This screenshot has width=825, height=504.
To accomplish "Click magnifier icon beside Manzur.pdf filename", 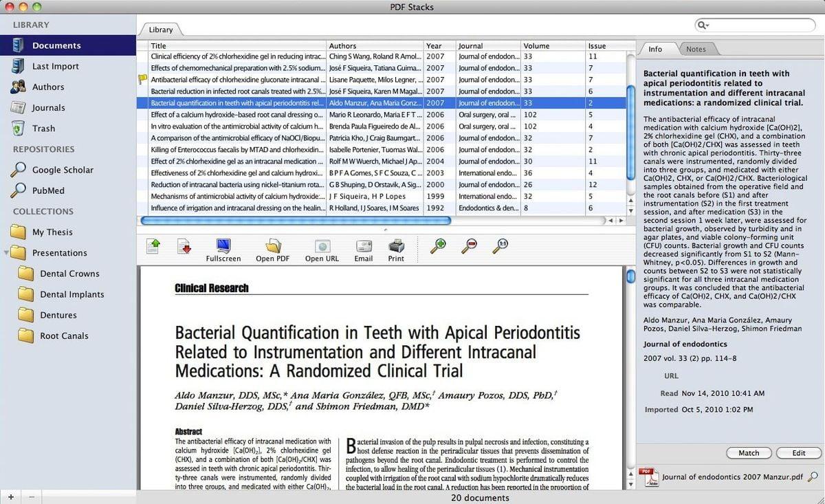I will click(x=813, y=476).
